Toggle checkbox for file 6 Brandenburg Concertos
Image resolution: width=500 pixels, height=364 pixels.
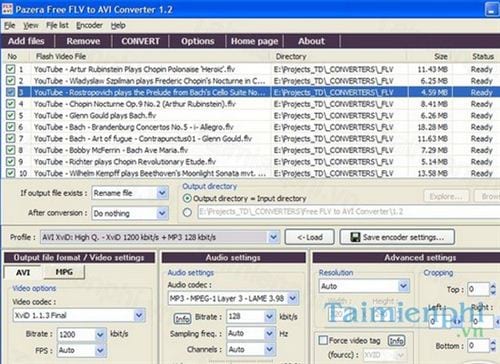pos(11,127)
